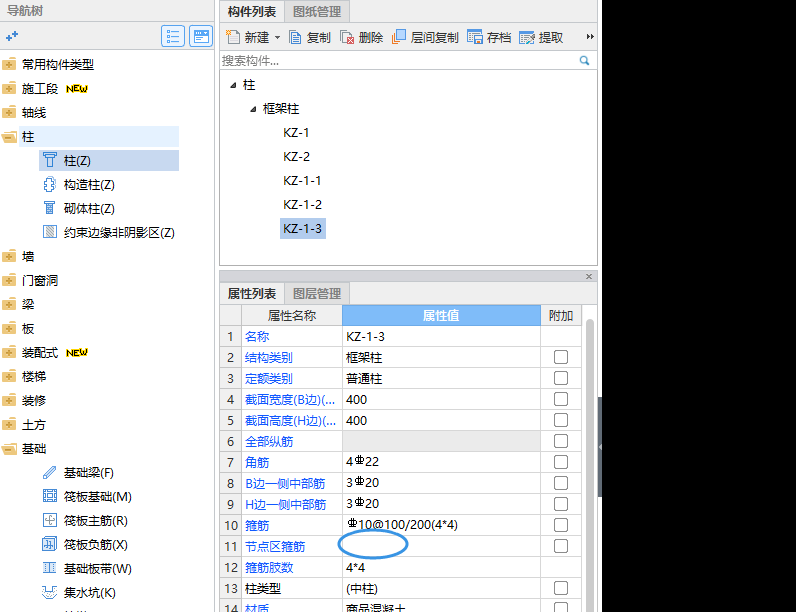The width and height of the screenshot is (796, 612).
Task: Select component KZ-1-3
Action: [303, 229]
